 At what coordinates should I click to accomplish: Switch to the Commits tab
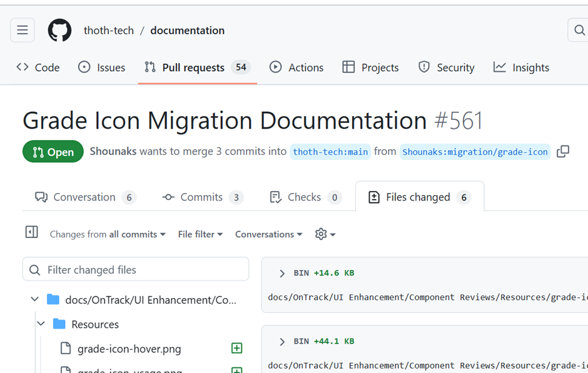(x=201, y=197)
